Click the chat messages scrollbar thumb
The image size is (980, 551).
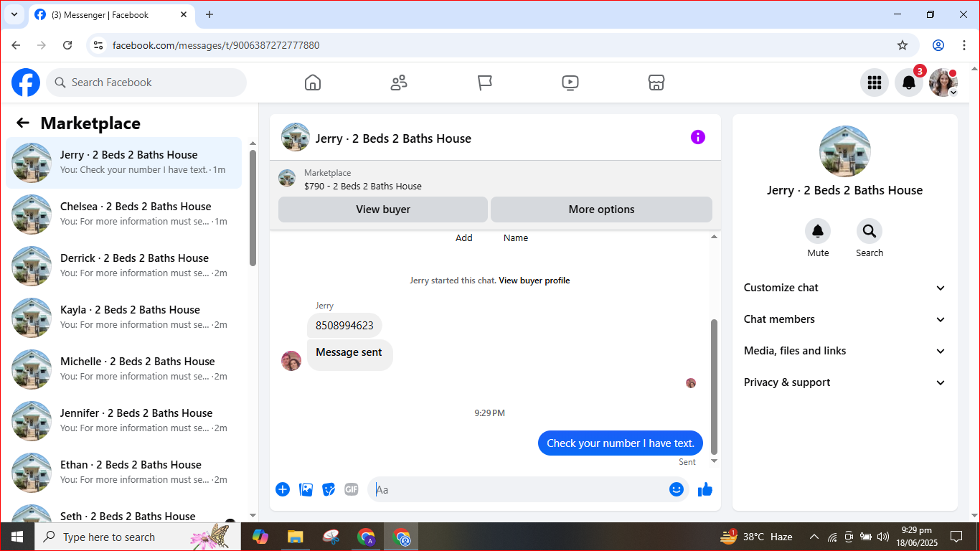coord(714,387)
